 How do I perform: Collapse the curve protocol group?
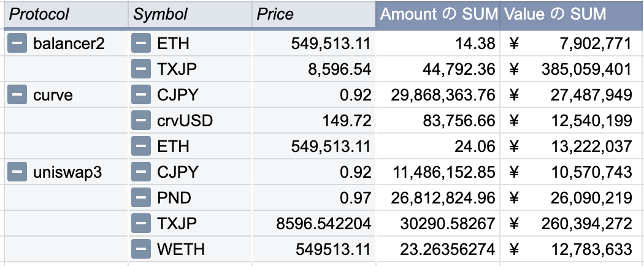(17, 96)
